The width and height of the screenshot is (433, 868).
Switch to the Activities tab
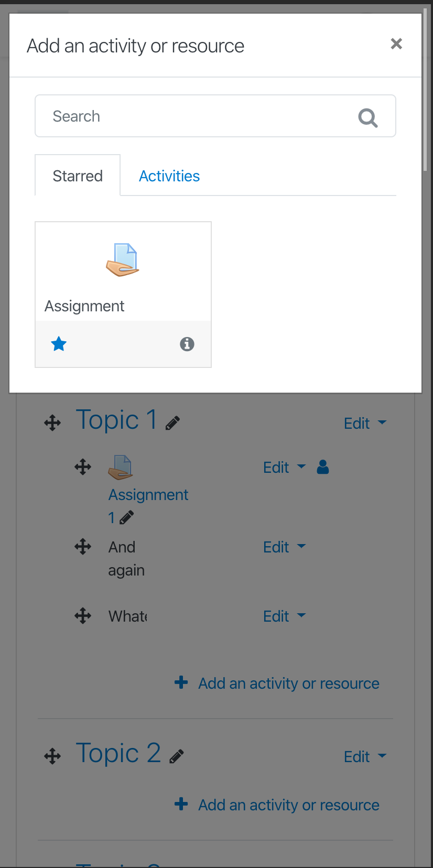click(169, 176)
